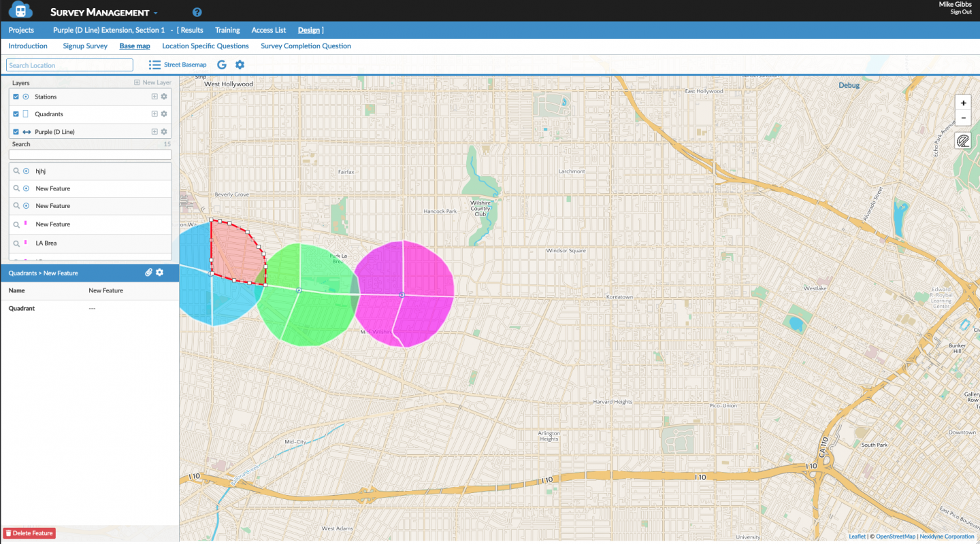Open the help question mark icon
This screenshot has height=544, width=980.
click(197, 12)
